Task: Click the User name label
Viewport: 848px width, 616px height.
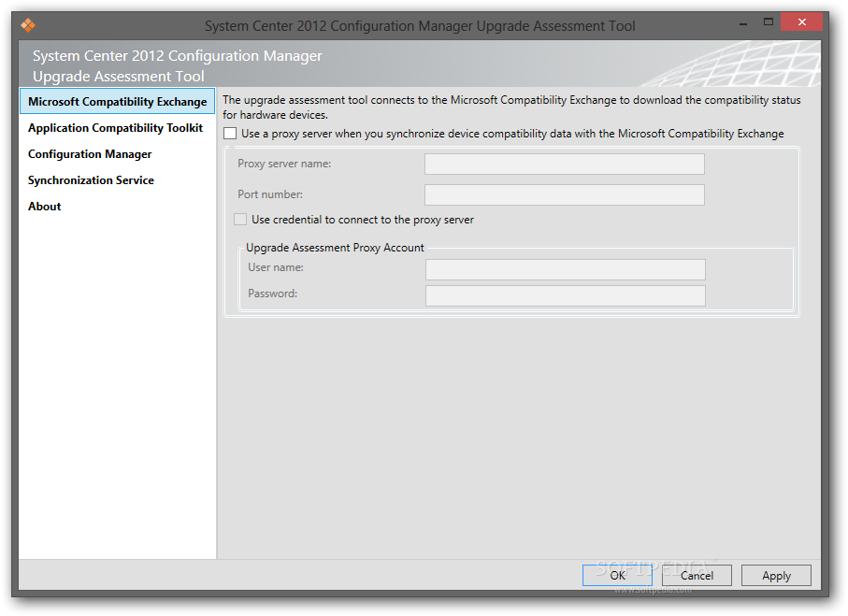Action: [275, 267]
